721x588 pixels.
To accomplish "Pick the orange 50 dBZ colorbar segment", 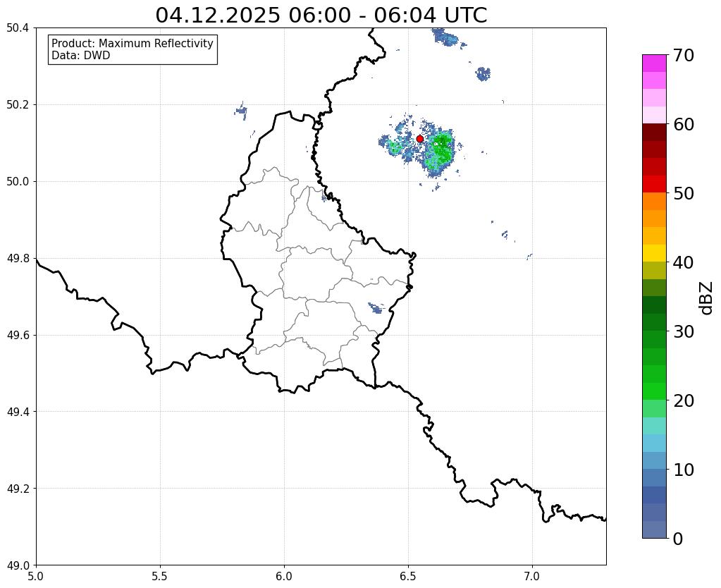I will pyautogui.click(x=654, y=201).
